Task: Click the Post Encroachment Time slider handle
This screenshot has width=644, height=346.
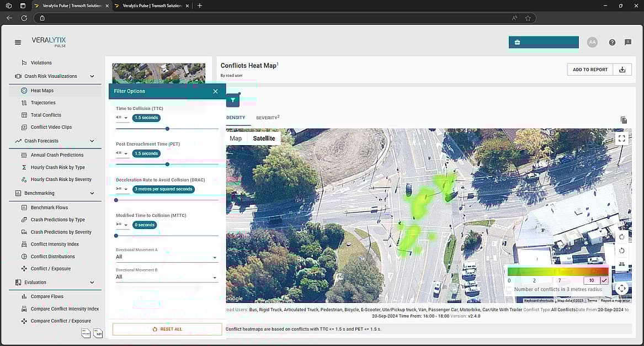Action: [167, 164]
